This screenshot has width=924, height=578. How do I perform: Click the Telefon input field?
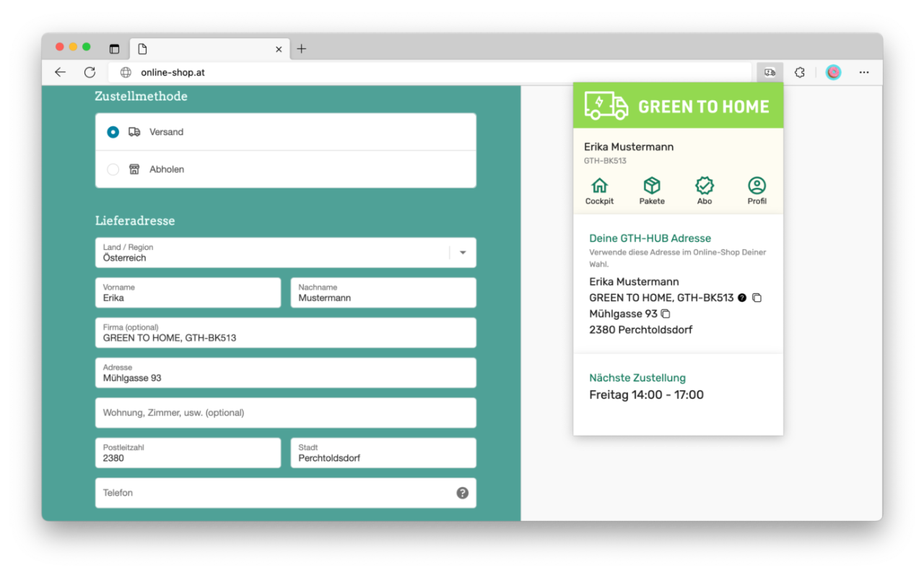pos(286,493)
